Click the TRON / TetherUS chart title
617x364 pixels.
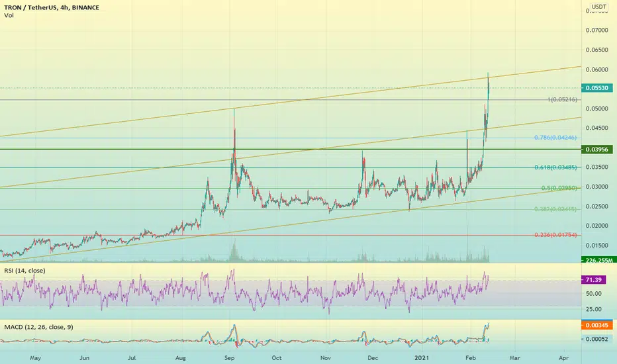pos(52,7)
